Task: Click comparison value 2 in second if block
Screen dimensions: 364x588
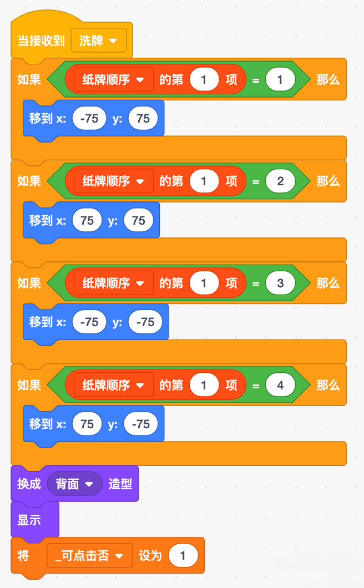Action: 280,181
